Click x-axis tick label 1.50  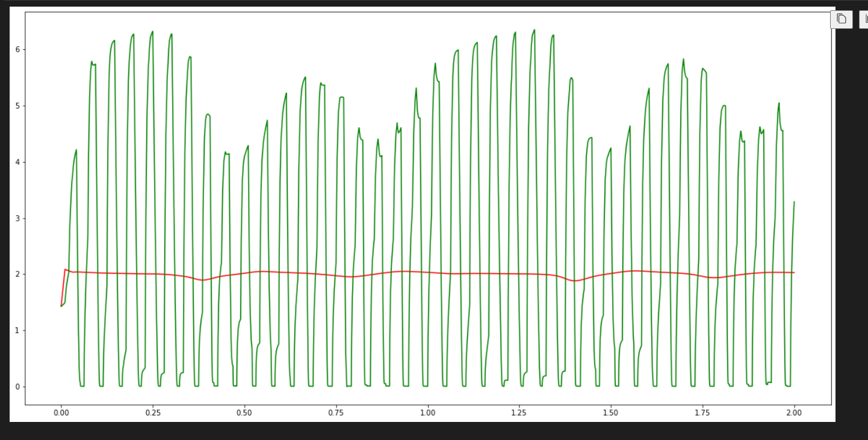click(611, 413)
